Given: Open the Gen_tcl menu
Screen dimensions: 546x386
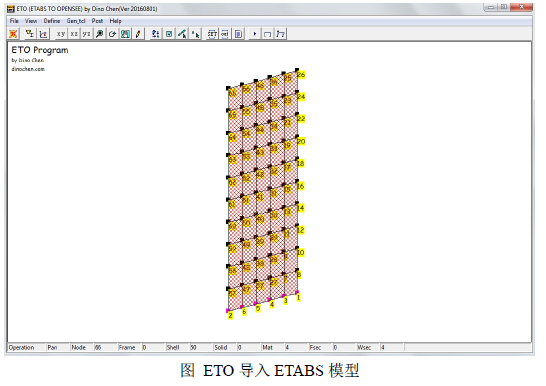Looking at the screenshot, I should (x=76, y=21).
